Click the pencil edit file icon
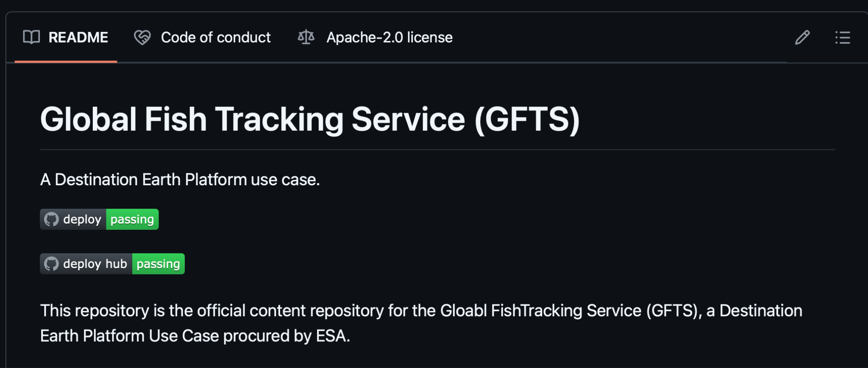 (802, 37)
